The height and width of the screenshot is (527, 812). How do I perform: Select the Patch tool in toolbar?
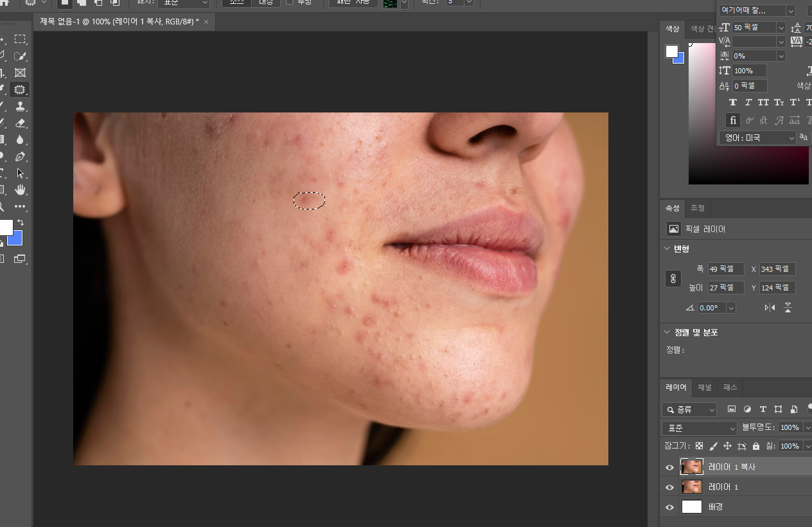(20, 89)
